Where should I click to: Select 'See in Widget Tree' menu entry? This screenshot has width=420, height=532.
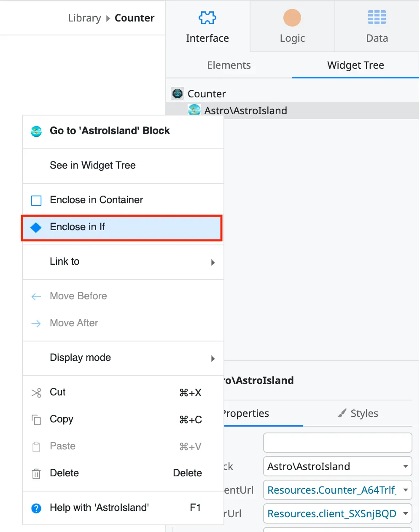[93, 165]
